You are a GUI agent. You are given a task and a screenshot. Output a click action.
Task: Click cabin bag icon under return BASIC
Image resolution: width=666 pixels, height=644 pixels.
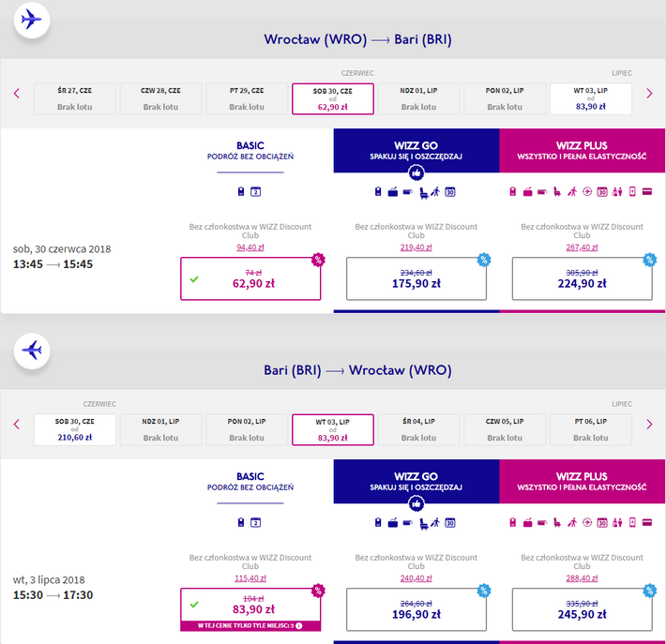241,522
